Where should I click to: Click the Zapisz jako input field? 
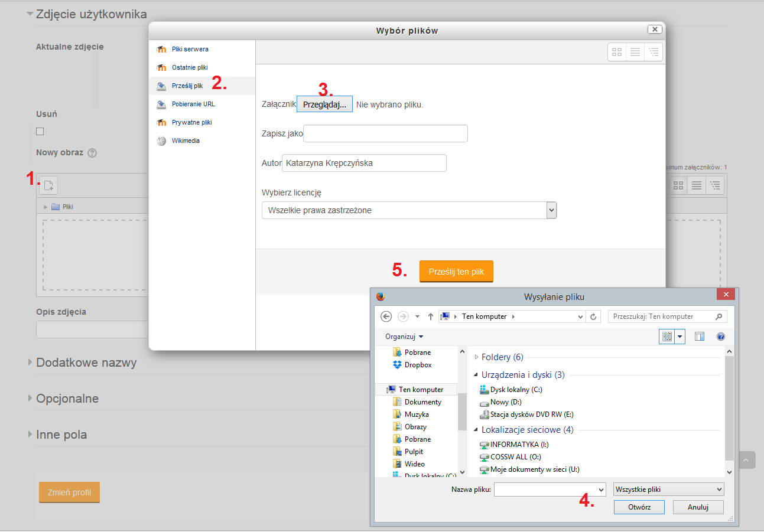click(x=385, y=133)
